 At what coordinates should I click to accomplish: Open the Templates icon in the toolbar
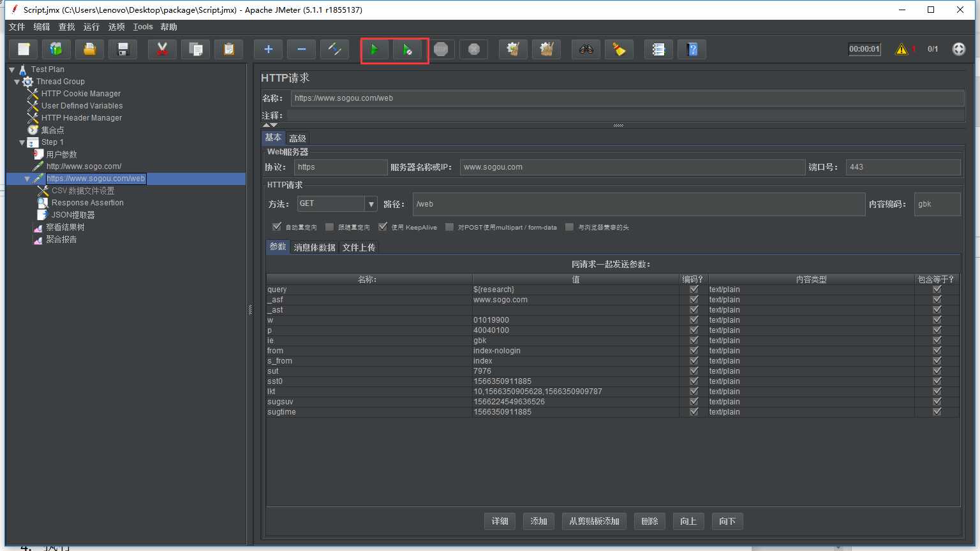point(57,49)
